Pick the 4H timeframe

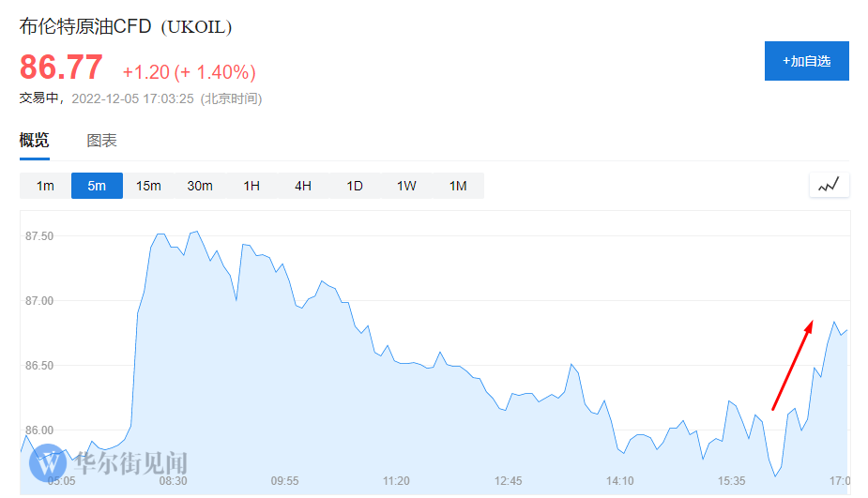(x=303, y=186)
